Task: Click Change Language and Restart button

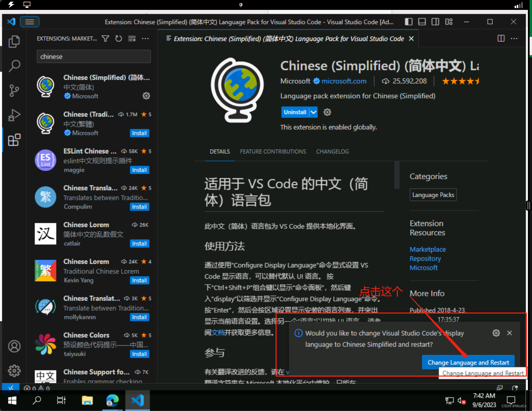Action: coord(468,362)
